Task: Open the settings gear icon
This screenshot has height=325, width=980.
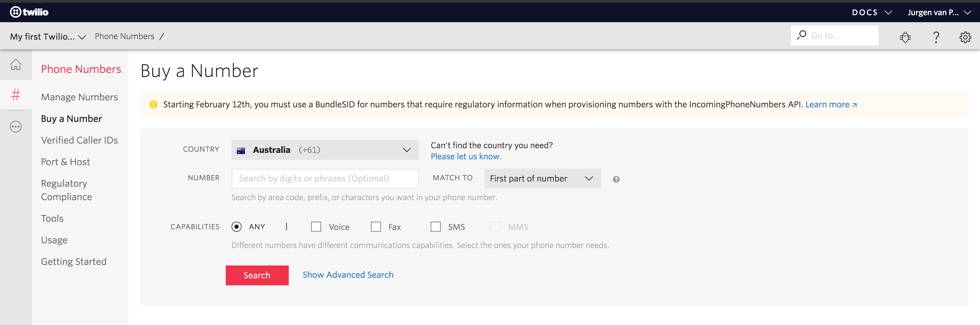Action: (x=965, y=37)
